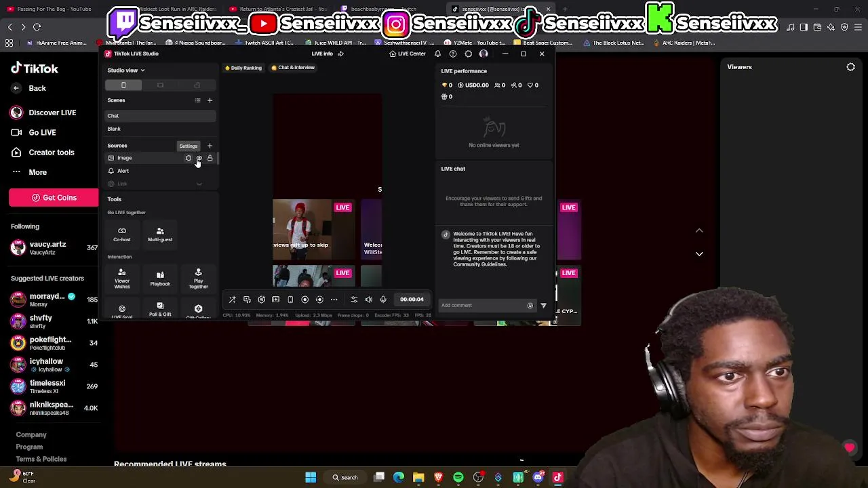
Task: Open the Co-host tool
Action: point(122,235)
